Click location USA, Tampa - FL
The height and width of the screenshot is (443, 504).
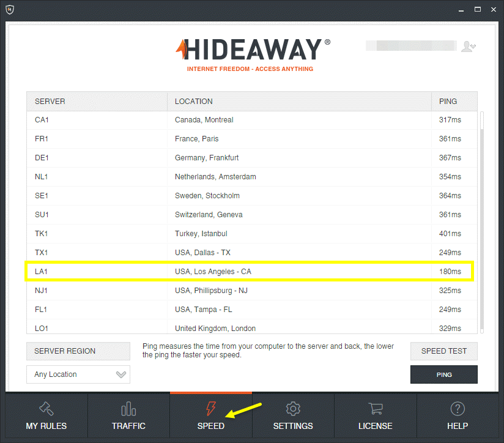pos(204,310)
